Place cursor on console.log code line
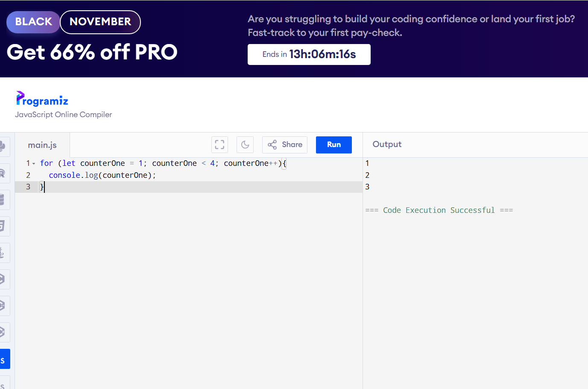588x389 pixels. (102, 175)
